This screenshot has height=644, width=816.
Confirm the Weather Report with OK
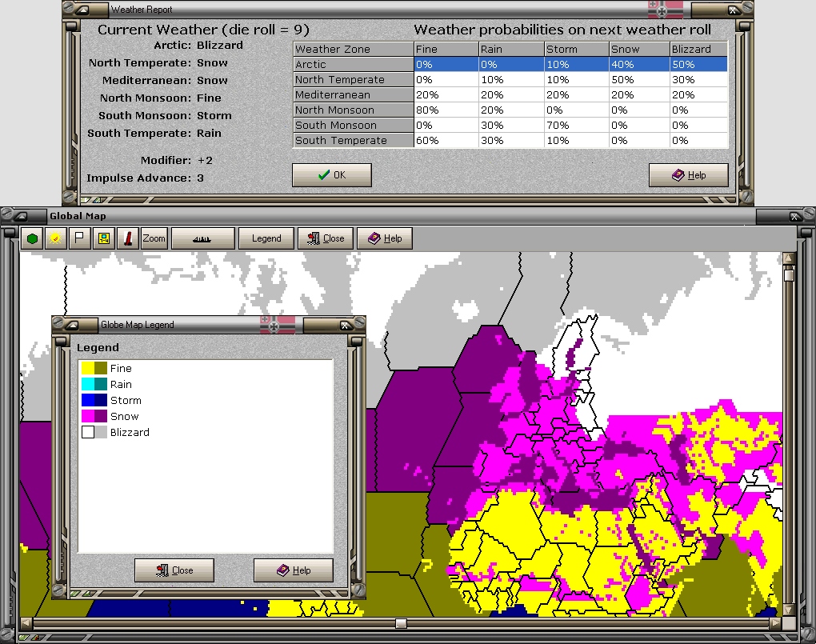click(x=331, y=175)
